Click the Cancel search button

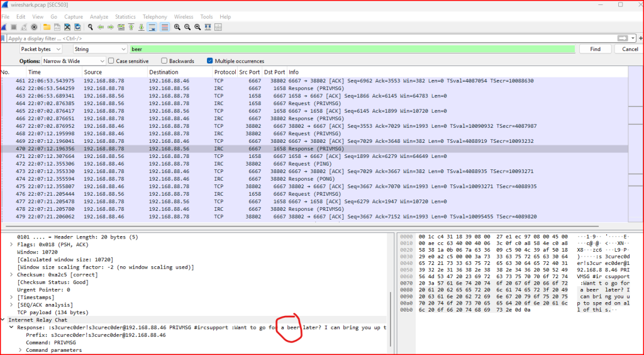pyautogui.click(x=630, y=49)
